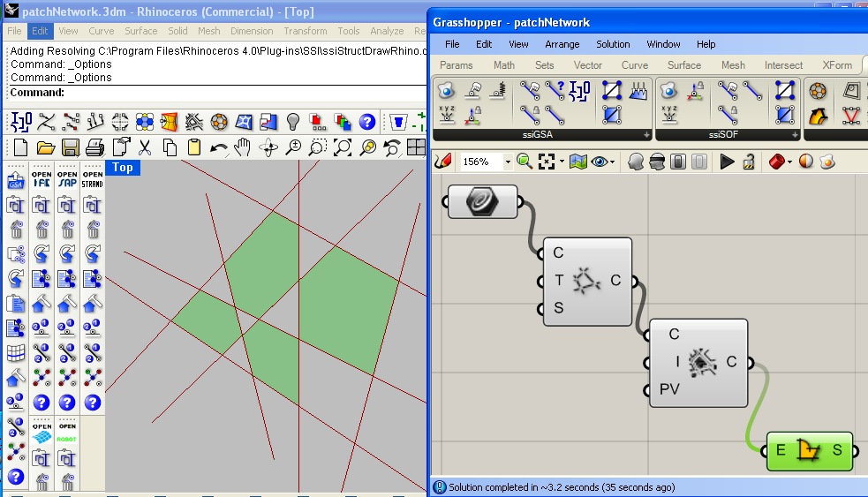Click the Rhino Command input line
The height and width of the screenshot is (497, 868).
[217, 93]
